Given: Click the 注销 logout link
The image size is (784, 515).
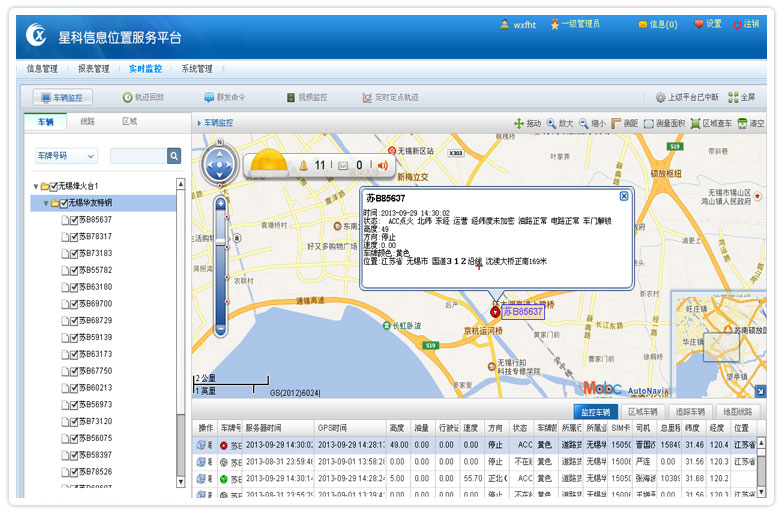Looking at the screenshot, I should pos(746,24).
